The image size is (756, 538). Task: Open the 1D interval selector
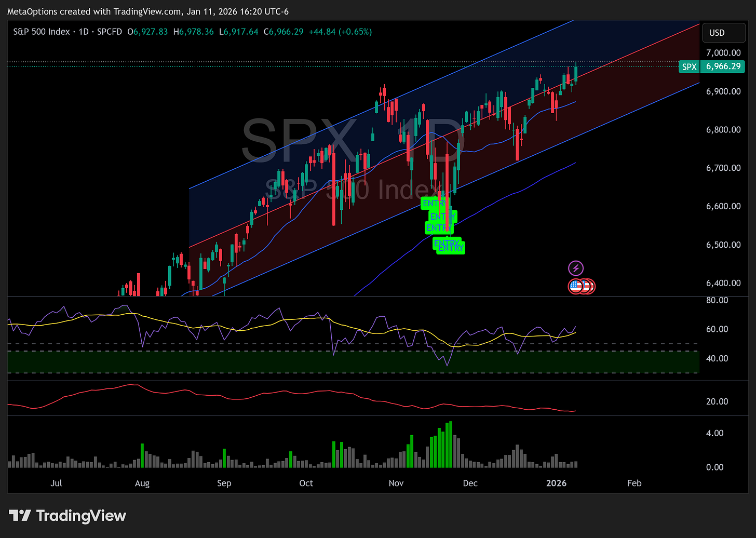click(83, 32)
